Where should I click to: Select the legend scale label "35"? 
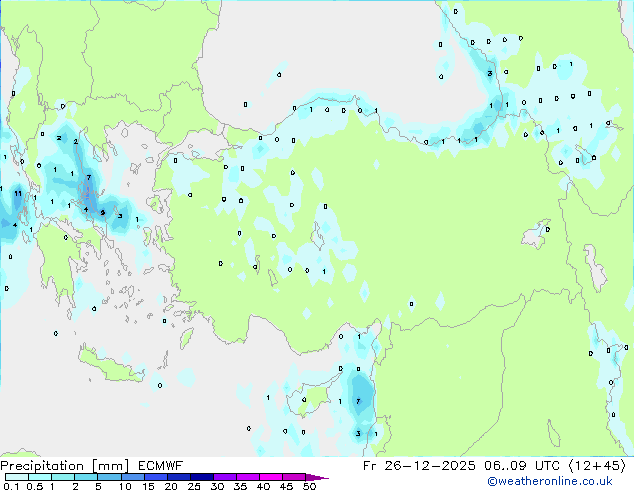tap(240, 486)
